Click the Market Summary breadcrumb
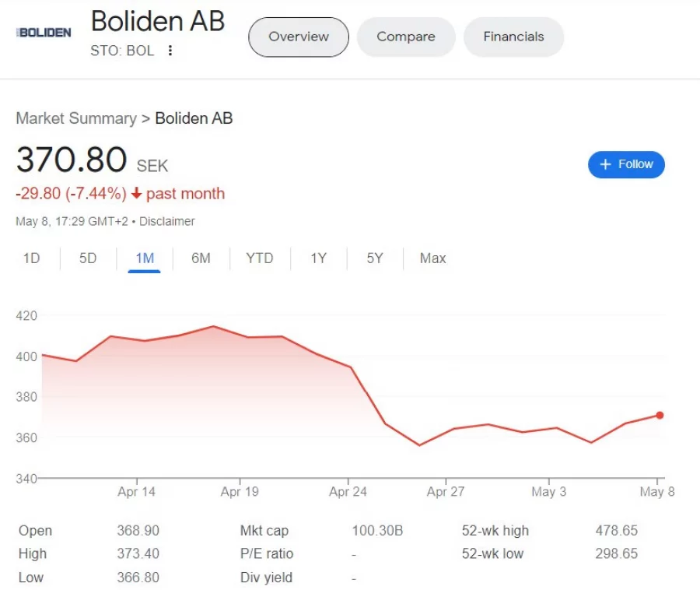The height and width of the screenshot is (590, 700). click(75, 118)
